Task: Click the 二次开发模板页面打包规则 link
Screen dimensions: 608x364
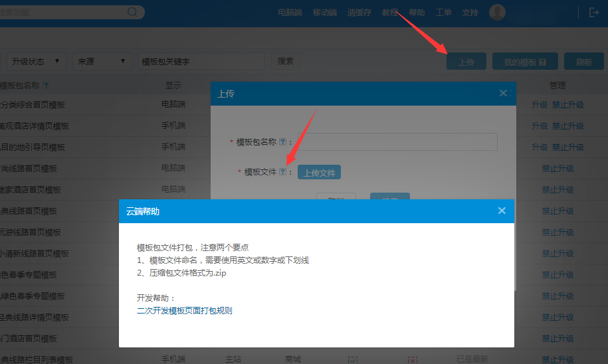Action: click(184, 310)
